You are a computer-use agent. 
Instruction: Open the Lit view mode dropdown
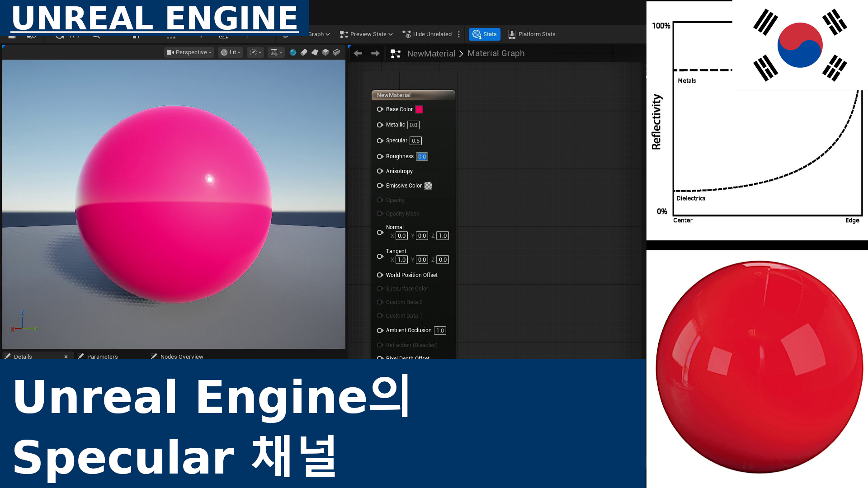pyautogui.click(x=231, y=52)
